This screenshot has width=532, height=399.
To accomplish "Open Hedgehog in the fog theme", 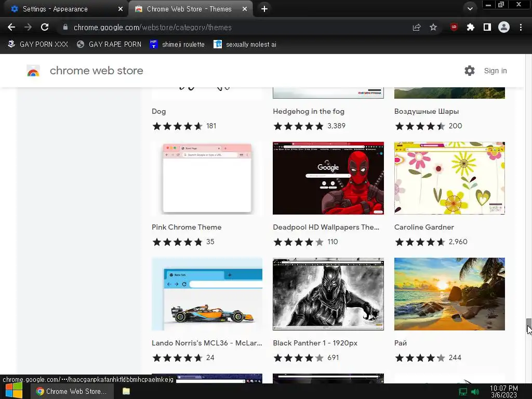I will 309,111.
